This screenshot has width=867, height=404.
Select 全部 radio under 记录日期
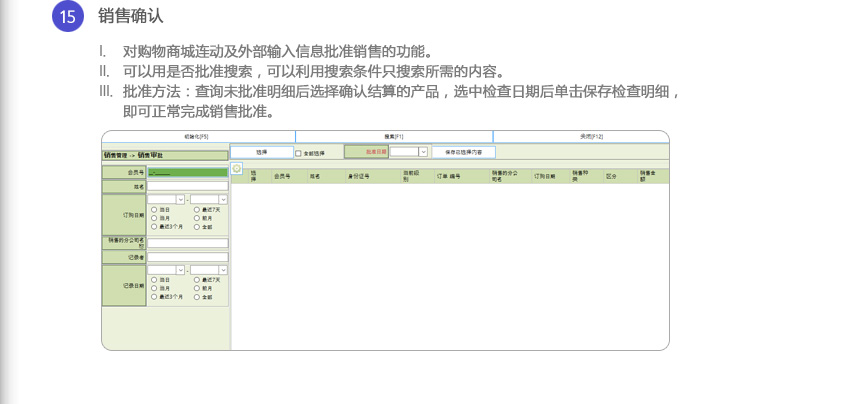pos(195,297)
